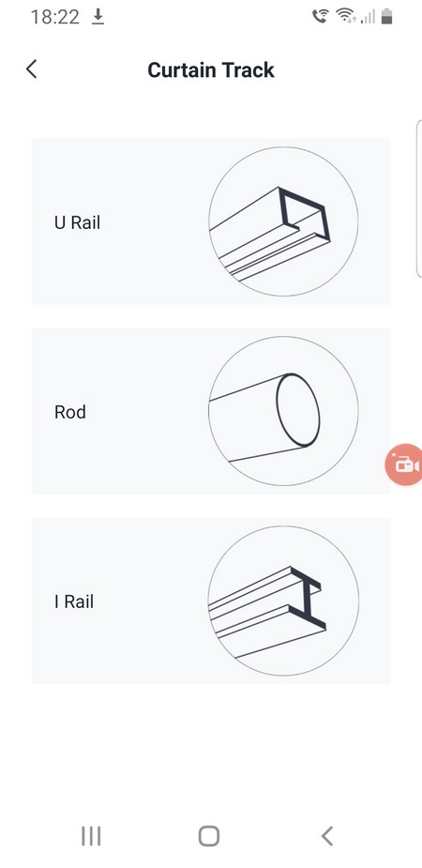The width and height of the screenshot is (422, 868).
Task: Tap the orange screen recorder floating icon
Action: 405,464
